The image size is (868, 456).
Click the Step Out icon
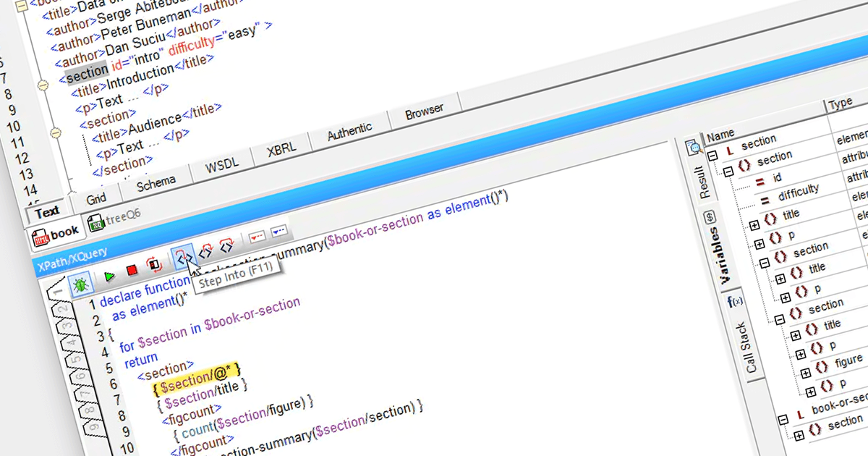click(206, 252)
